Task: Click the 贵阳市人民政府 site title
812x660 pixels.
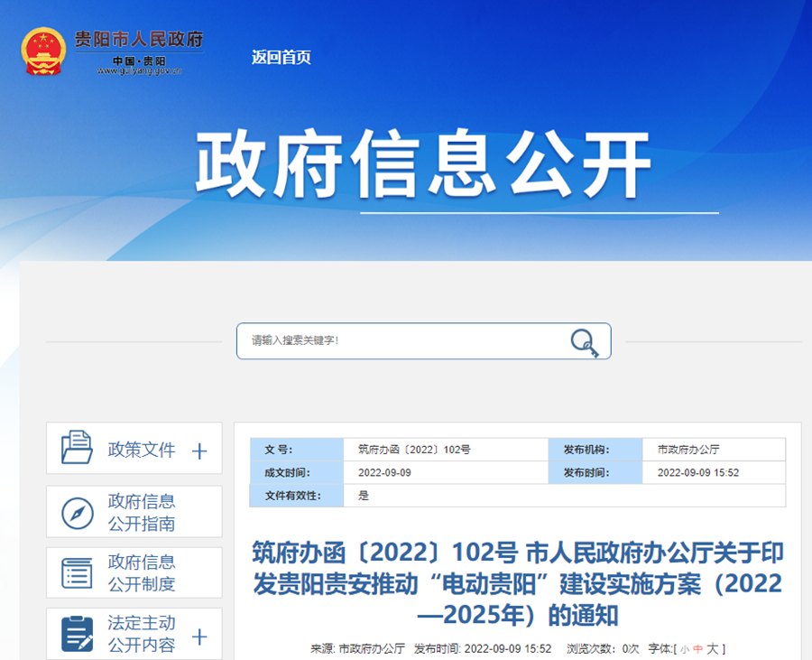Action: coord(139,39)
